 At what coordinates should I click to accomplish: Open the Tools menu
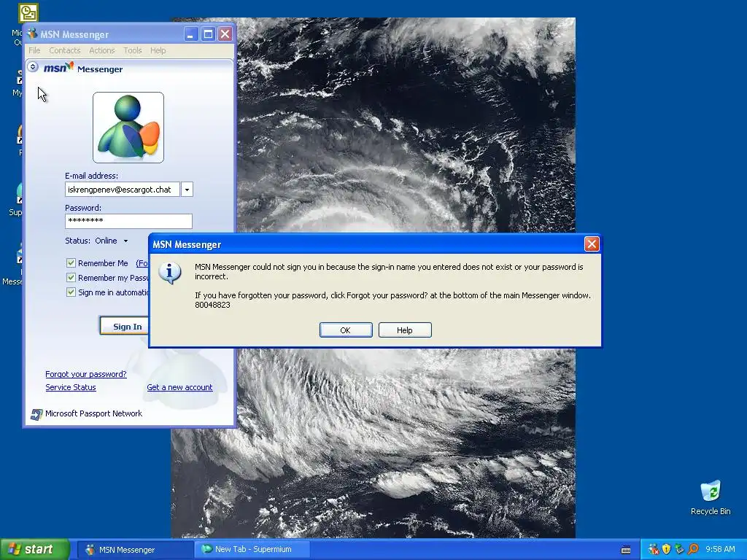tap(133, 50)
